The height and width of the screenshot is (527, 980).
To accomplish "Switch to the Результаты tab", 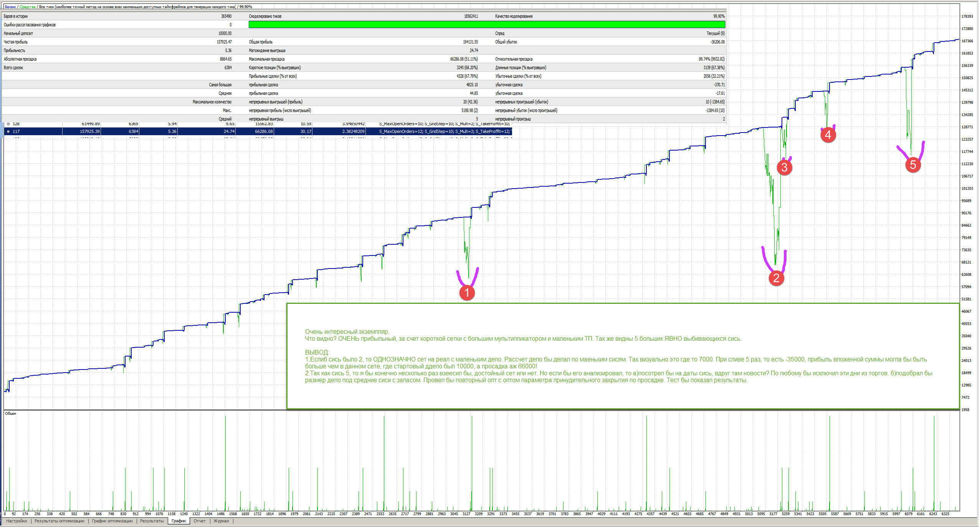I will tap(152, 521).
